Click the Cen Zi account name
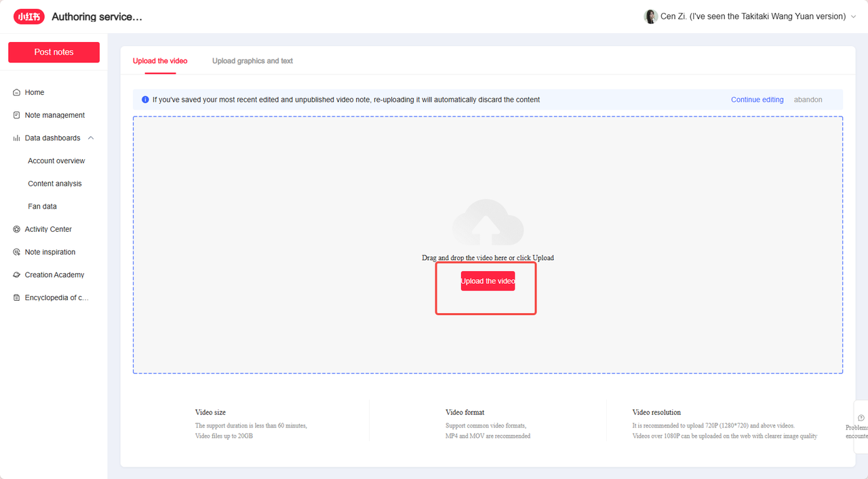 pyautogui.click(x=753, y=16)
